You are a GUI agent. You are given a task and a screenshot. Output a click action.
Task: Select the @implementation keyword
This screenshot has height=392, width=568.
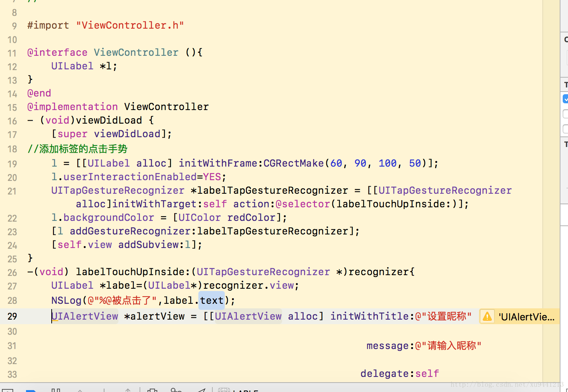(72, 107)
